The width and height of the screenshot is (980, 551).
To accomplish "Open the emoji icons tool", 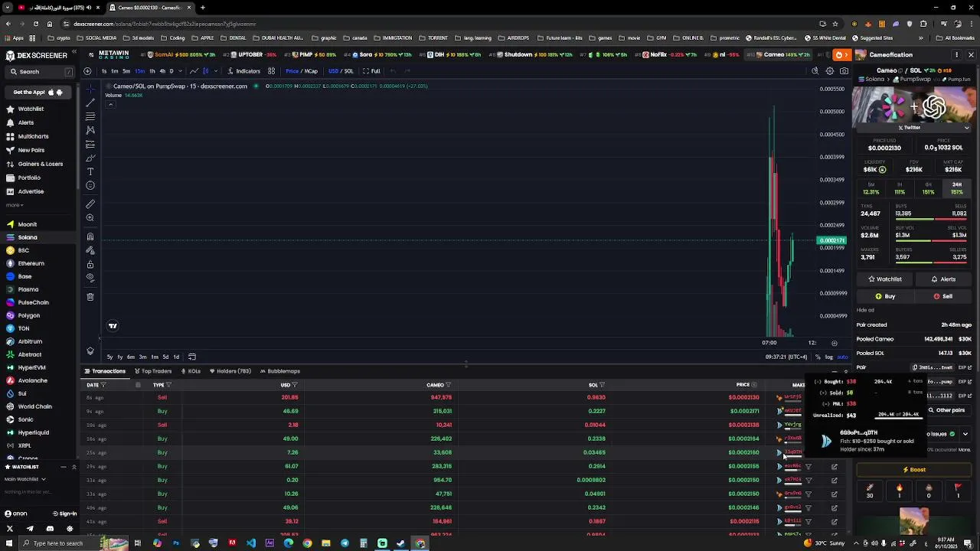I will (90, 185).
